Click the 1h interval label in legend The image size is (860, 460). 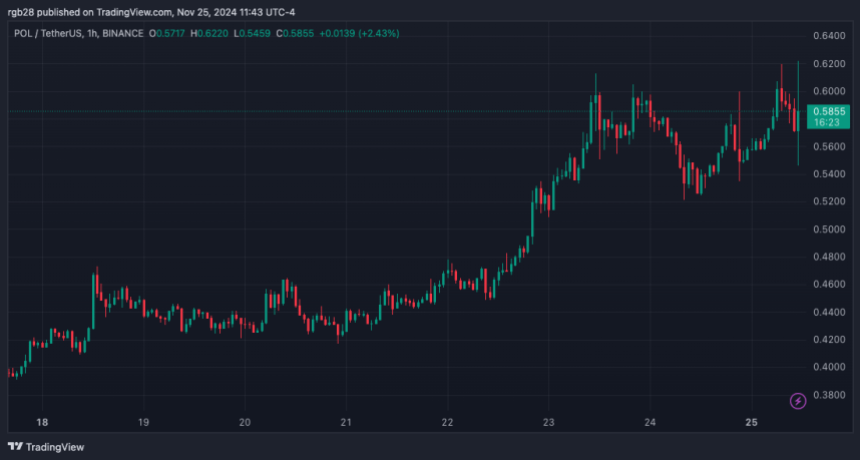tap(94, 33)
